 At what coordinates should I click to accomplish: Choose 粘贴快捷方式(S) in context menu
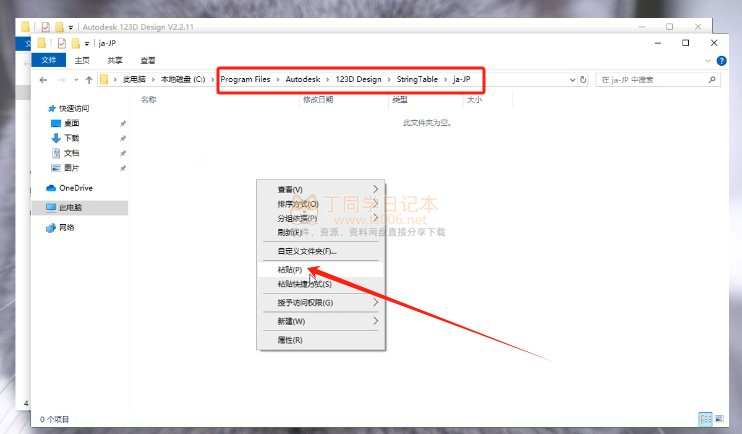[321, 284]
